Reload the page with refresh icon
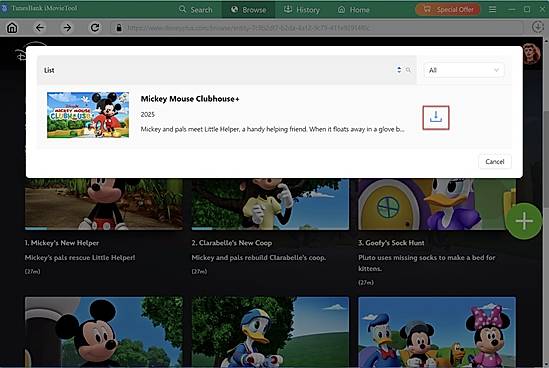This screenshot has height=368, width=549. (95, 28)
